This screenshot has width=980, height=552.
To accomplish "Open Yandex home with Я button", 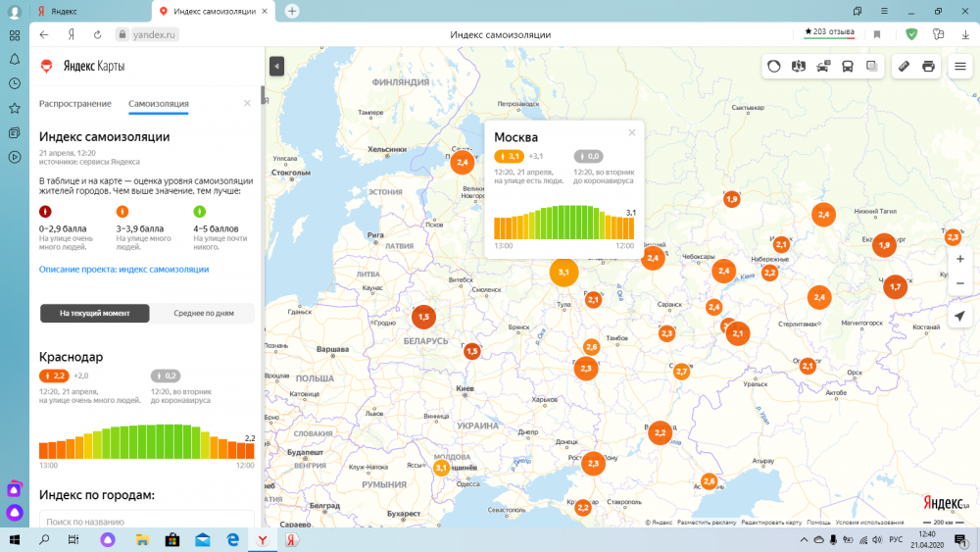I will point(72,35).
